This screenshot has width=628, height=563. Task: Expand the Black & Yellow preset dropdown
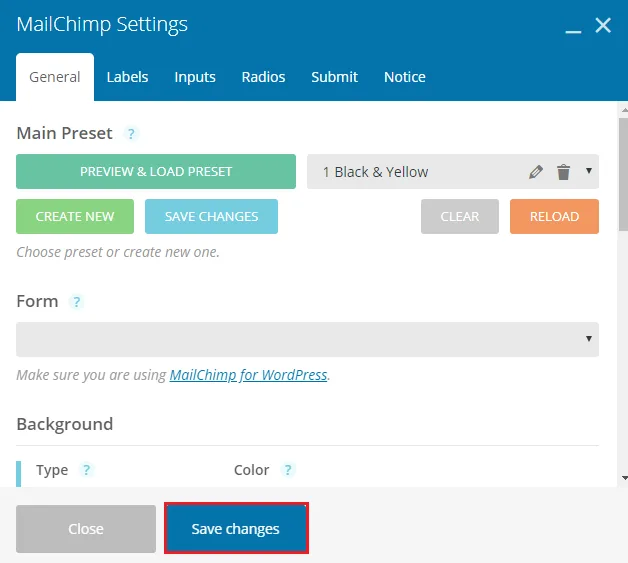point(589,171)
